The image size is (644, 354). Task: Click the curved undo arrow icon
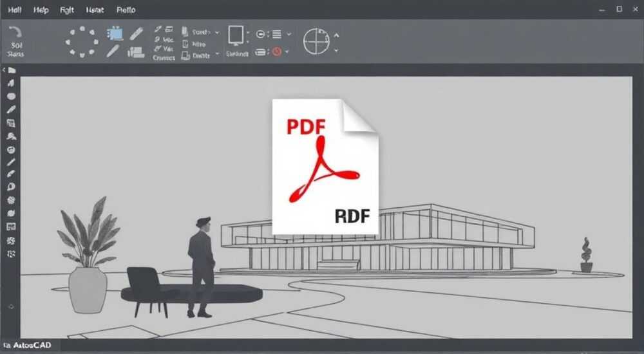pyautogui.click(x=15, y=32)
